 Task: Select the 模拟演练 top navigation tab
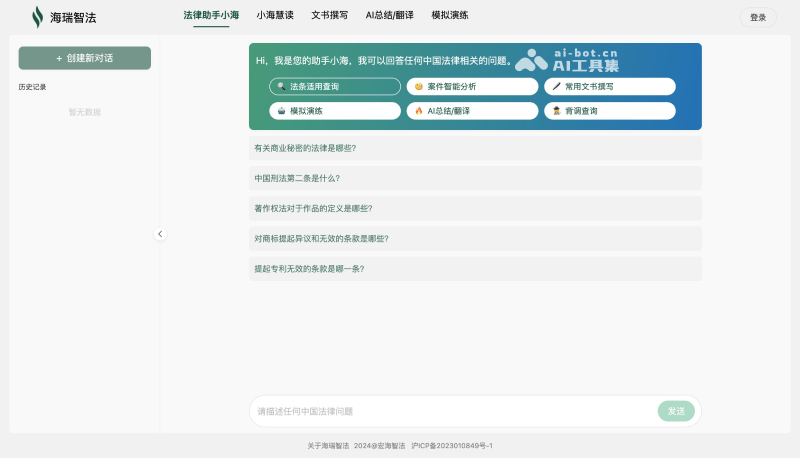tap(449, 16)
